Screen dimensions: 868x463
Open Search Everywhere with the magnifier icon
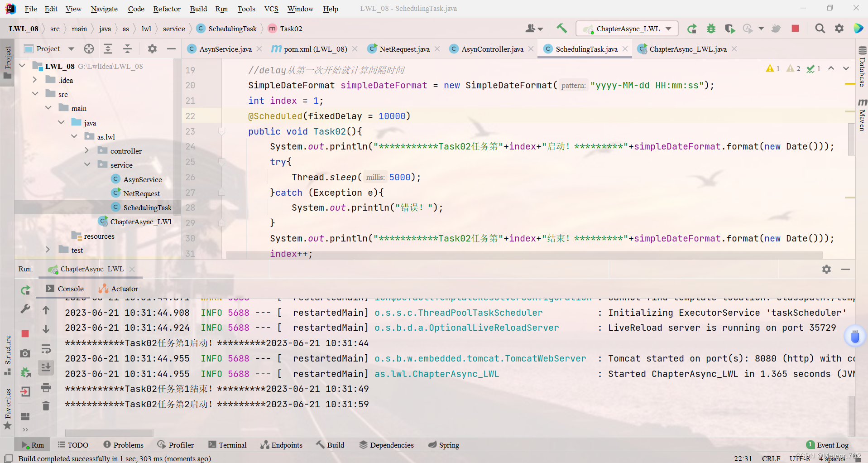[820, 28]
